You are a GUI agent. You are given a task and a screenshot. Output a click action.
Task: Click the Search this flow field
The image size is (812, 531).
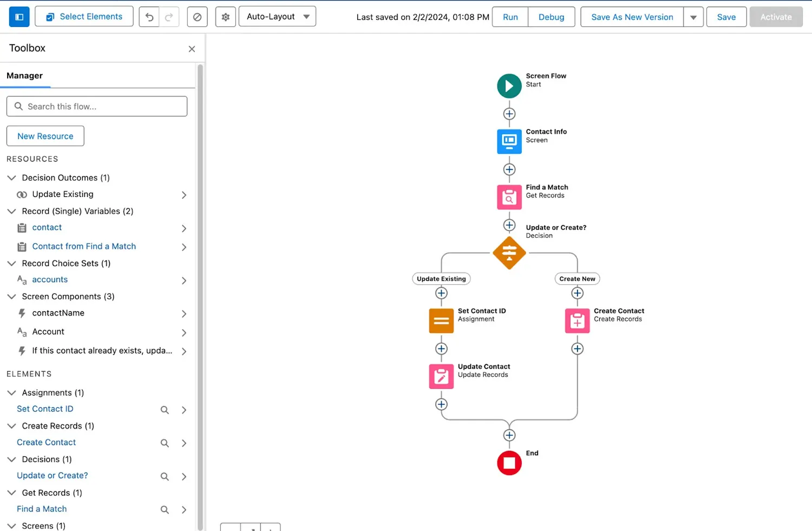pos(97,106)
